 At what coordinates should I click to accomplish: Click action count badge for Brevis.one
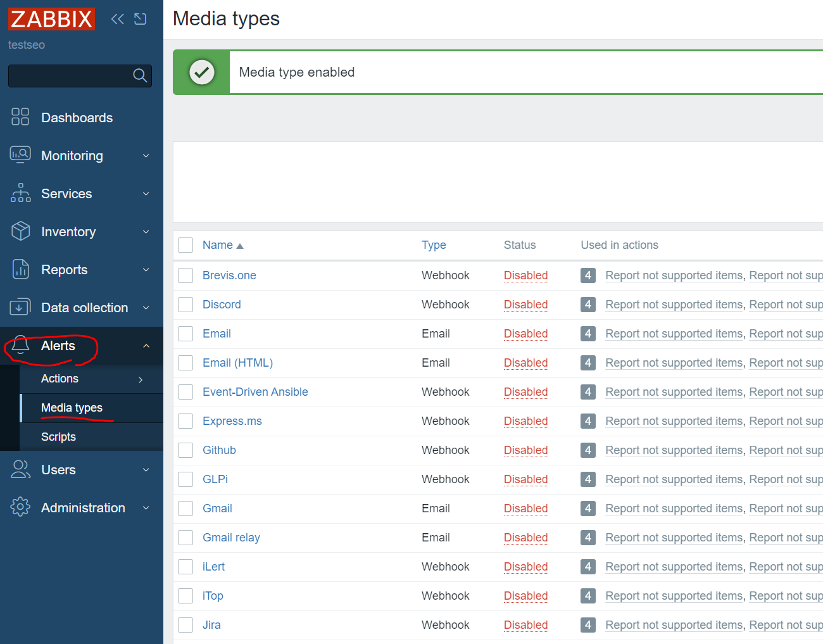(x=588, y=275)
